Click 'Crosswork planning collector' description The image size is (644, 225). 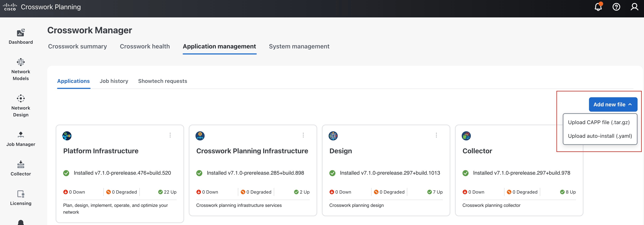point(491,205)
